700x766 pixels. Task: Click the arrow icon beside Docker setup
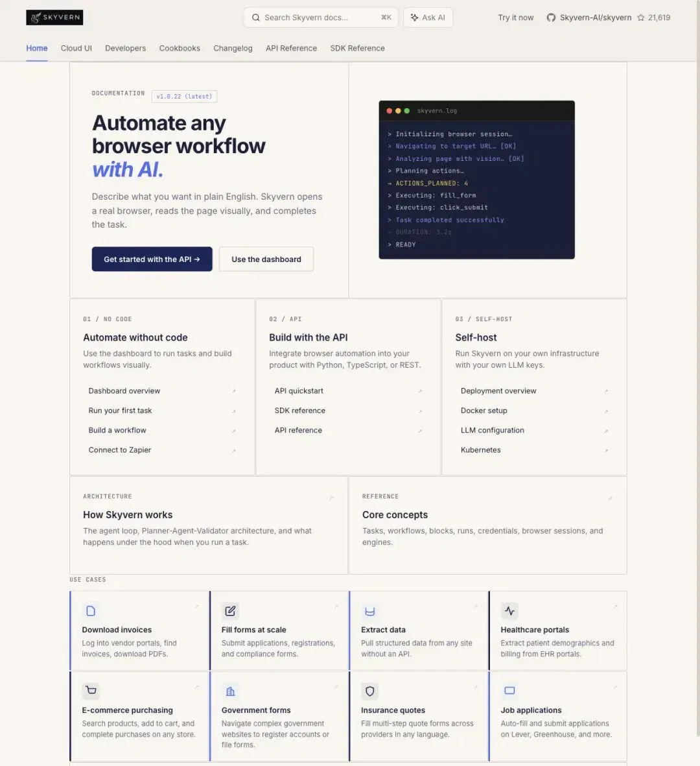click(606, 411)
